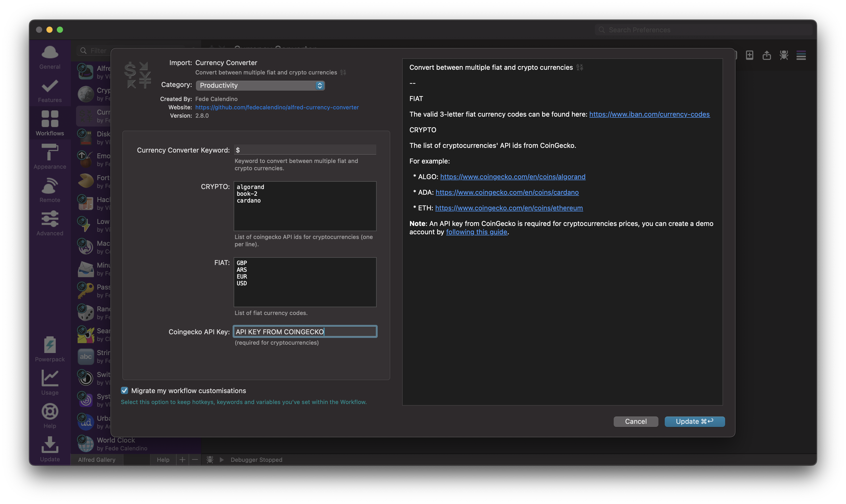846x504 pixels.
Task: Open the General preferences section
Action: pos(49,57)
